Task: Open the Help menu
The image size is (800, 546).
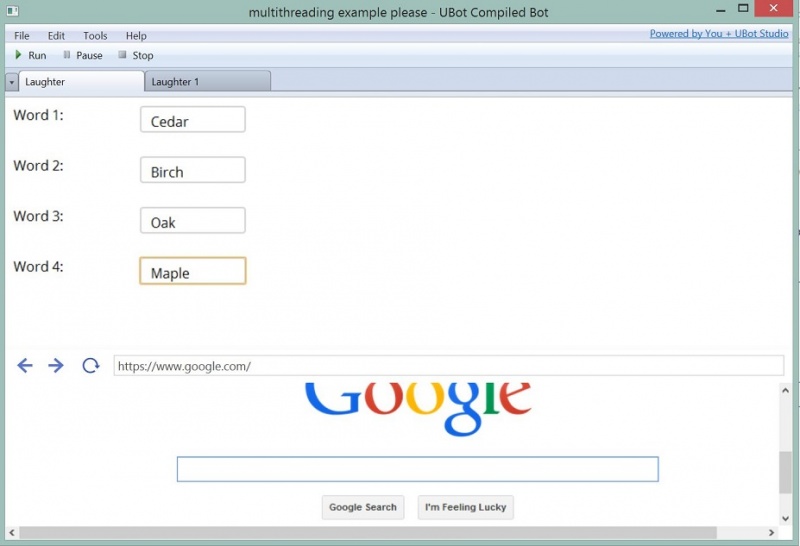Action: [136, 36]
